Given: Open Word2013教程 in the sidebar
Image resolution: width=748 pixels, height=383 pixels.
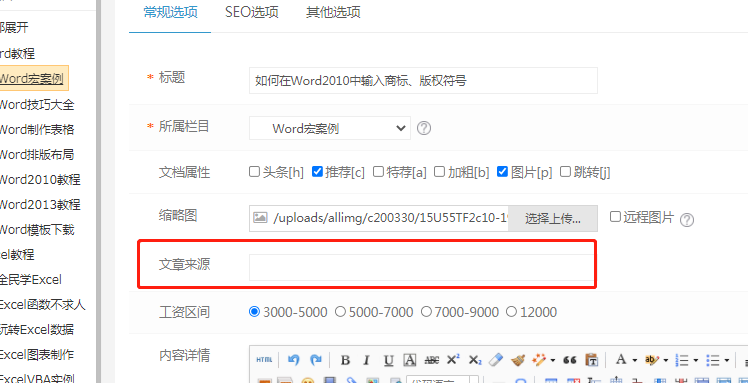Looking at the screenshot, I should [x=40, y=205].
